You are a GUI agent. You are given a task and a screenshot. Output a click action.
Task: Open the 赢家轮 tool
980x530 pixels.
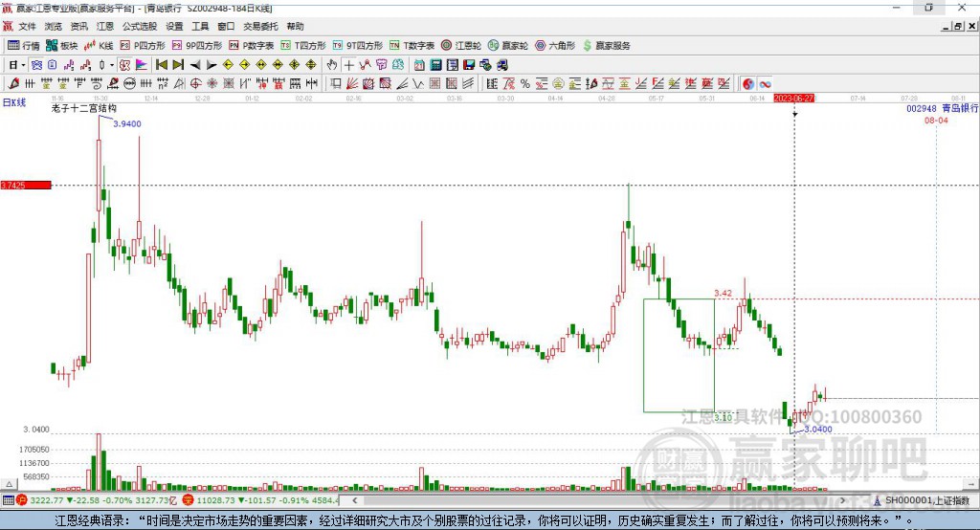pos(508,46)
